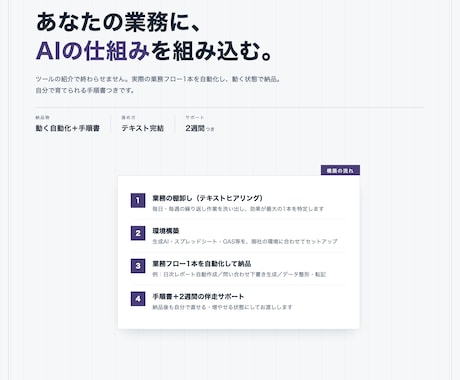Click the value '2週間つき'

[200, 128]
